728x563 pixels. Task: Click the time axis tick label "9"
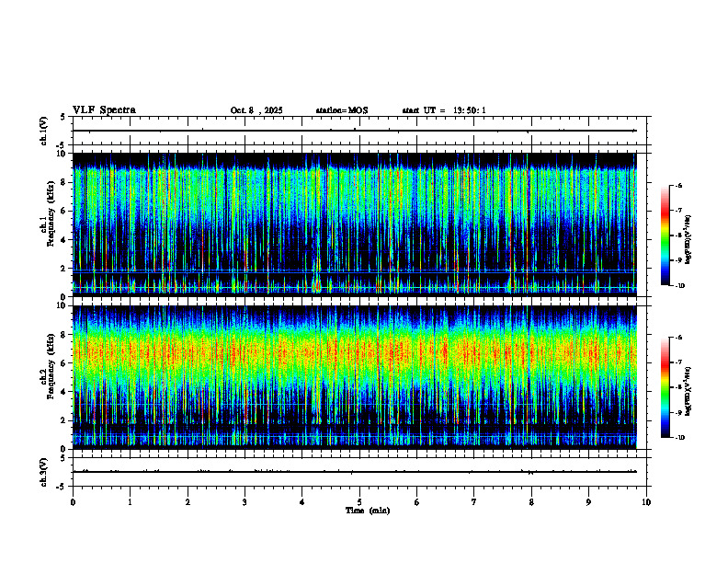click(588, 502)
